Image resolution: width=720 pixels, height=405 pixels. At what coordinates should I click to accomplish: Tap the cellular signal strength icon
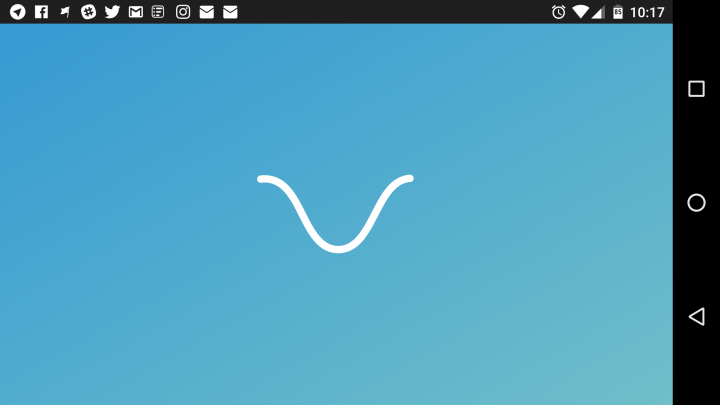point(597,12)
